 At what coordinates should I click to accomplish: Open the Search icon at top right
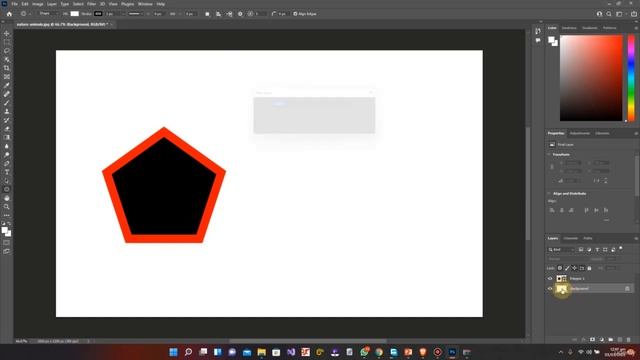pyautogui.click(x=609, y=14)
